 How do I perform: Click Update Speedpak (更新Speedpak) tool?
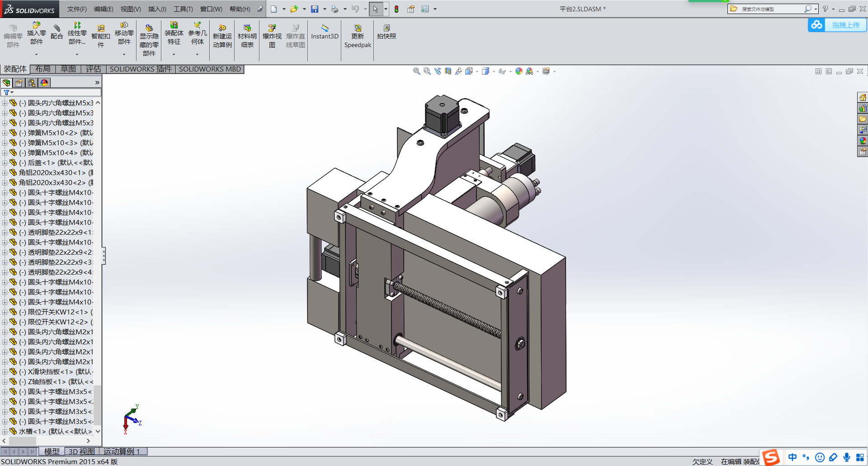click(358, 36)
